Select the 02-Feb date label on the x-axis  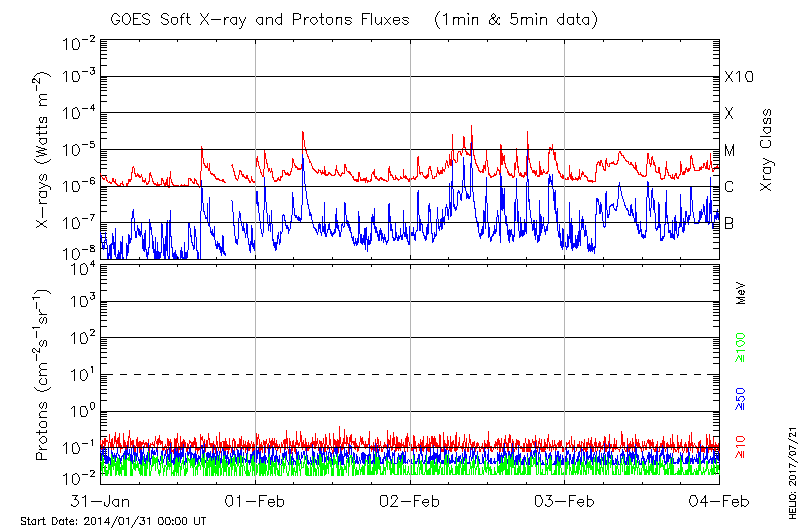pyautogui.click(x=410, y=499)
